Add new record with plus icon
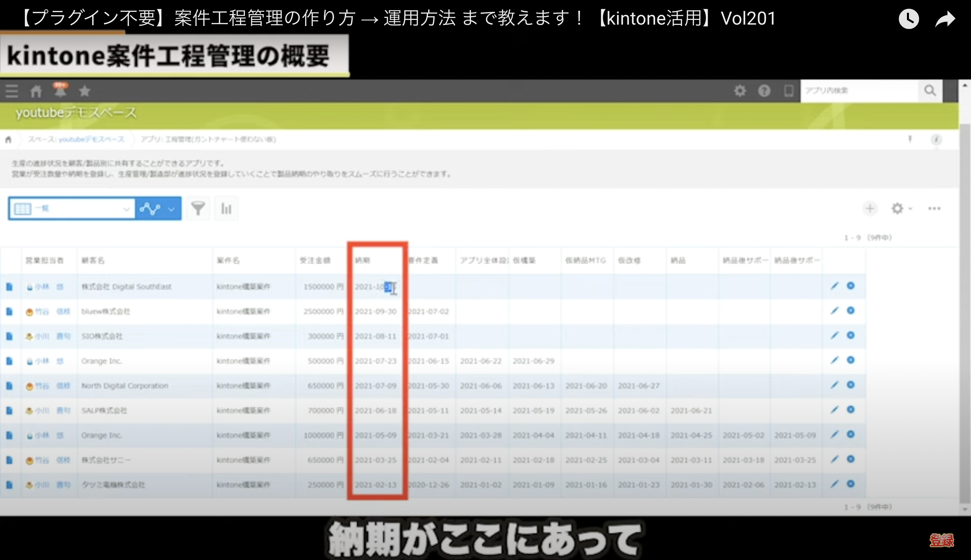The image size is (971, 560). (870, 209)
